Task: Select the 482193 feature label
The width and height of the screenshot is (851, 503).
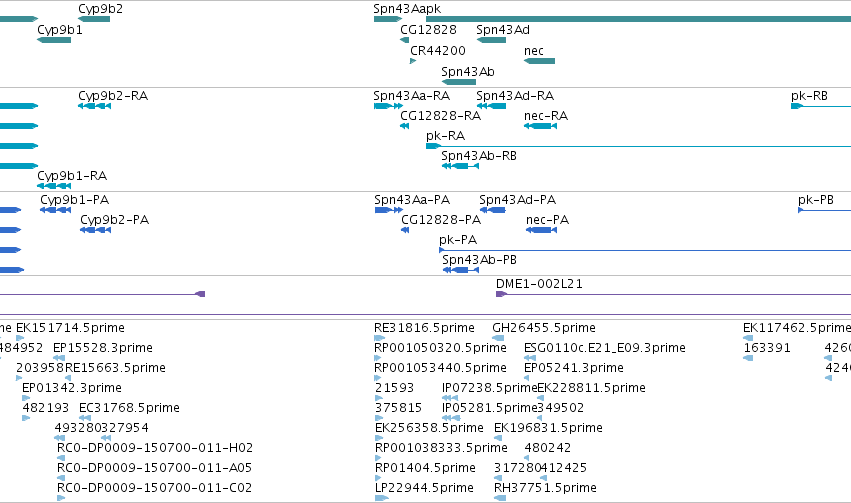Action: [46, 408]
